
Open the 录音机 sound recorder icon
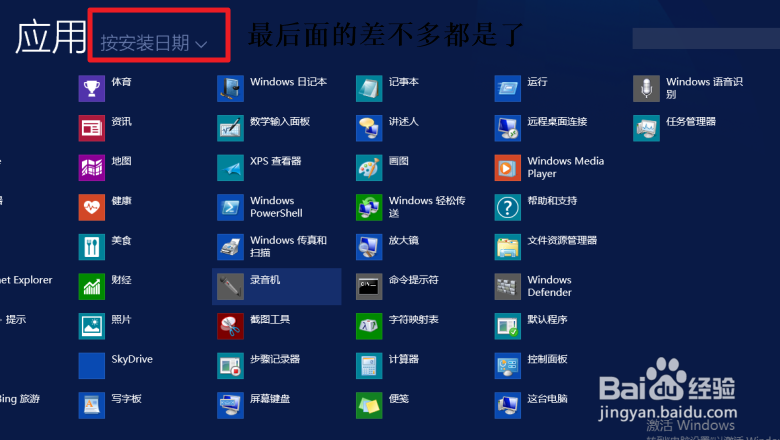coord(230,286)
